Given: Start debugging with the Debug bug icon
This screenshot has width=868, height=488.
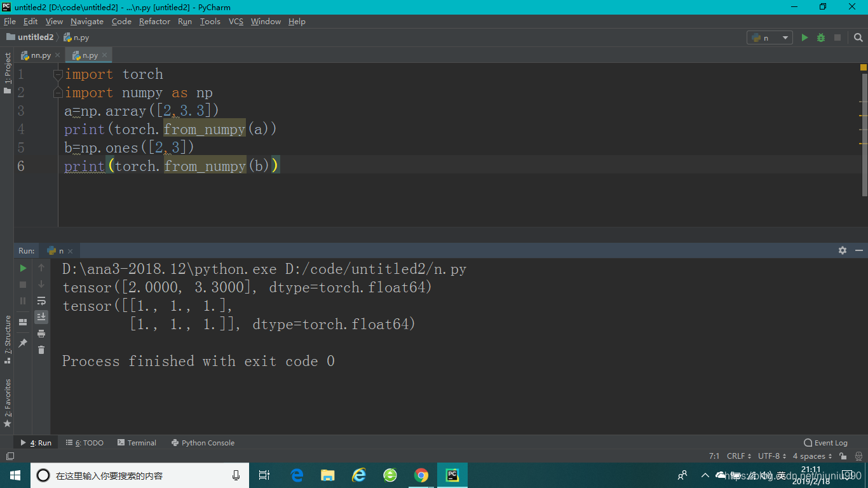Looking at the screenshot, I should 821,37.
